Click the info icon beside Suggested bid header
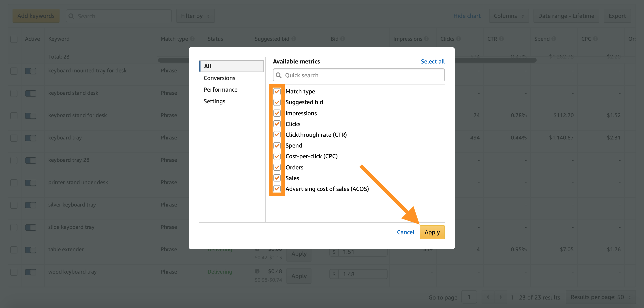 click(x=294, y=39)
